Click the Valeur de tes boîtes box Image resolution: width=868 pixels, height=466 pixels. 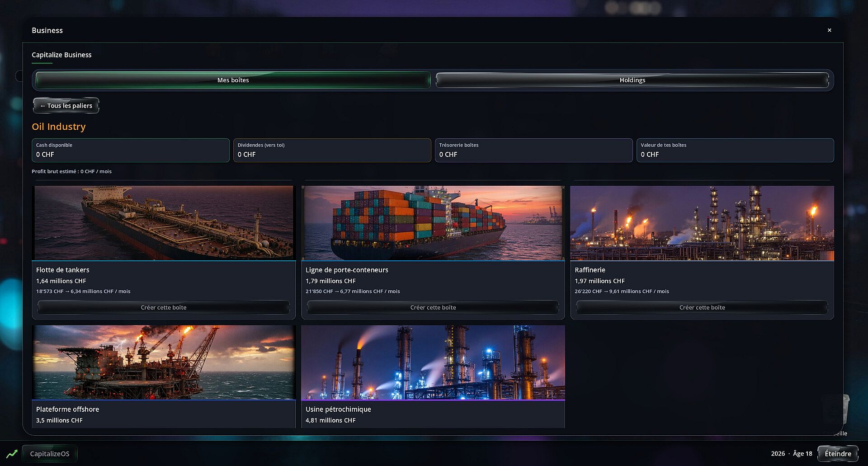click(x=735, y=150)
